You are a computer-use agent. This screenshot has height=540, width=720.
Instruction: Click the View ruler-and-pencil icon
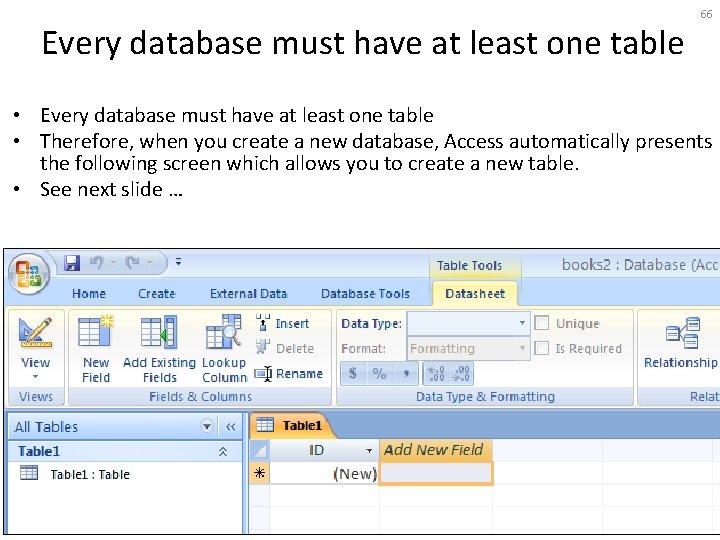(x=35, y=332)
